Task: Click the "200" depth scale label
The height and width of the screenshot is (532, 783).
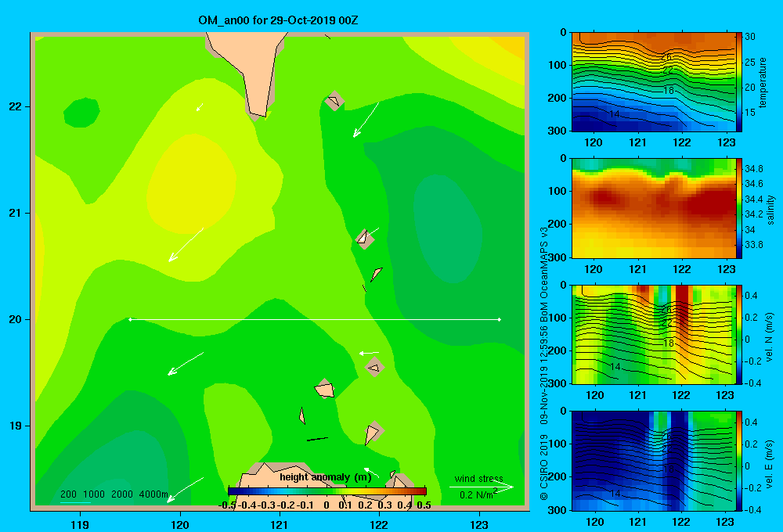Action: 68,494
